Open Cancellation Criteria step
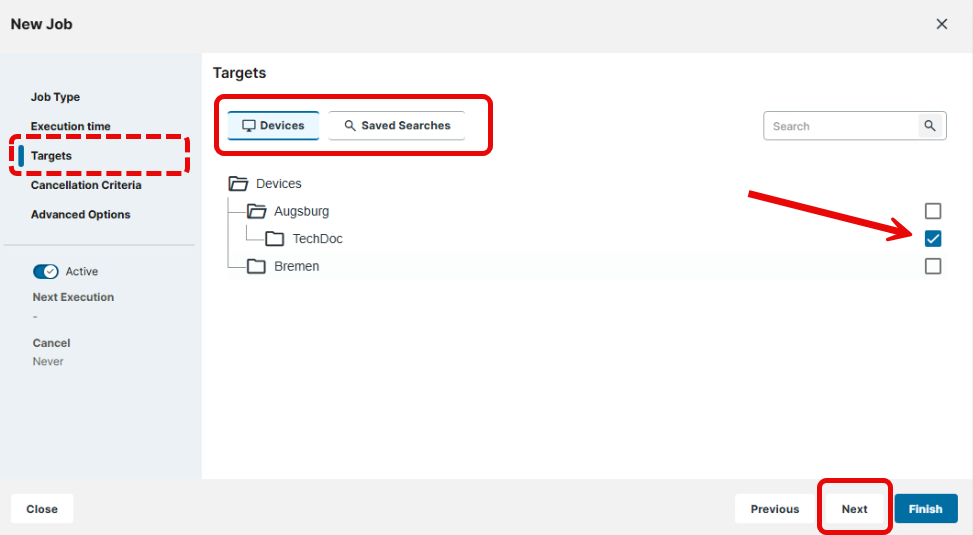The image size is (973, 535). (86, 185)
